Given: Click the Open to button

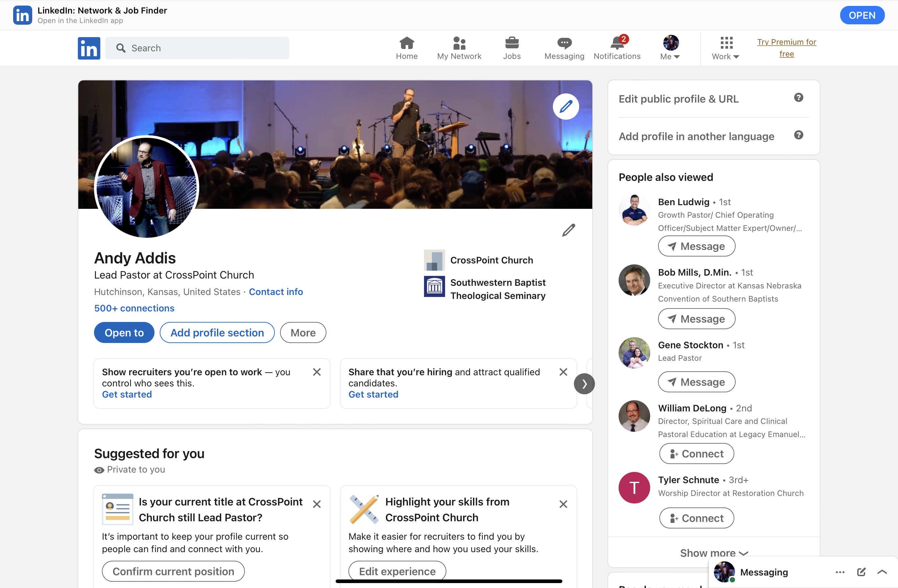Looking at the screenshot, I should tap(124, 332).
